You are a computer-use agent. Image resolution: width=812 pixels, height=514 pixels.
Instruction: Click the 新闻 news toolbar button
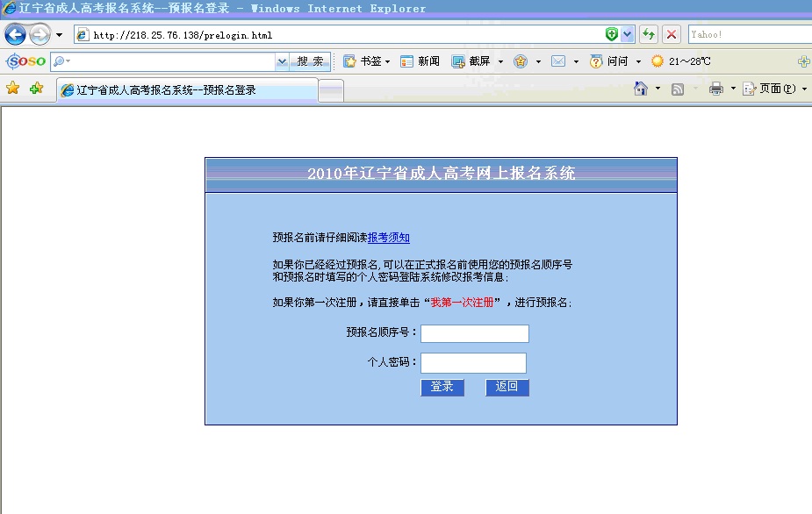[x=420, y=61]
